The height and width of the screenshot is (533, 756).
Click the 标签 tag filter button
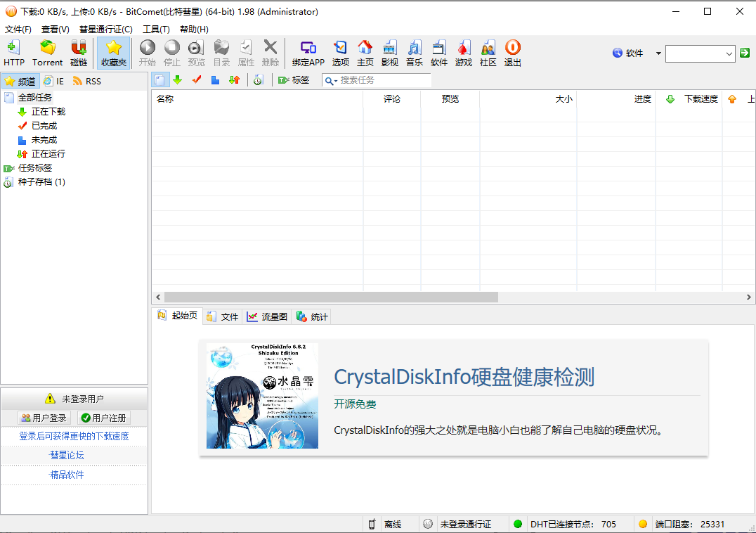pyautogui.click(x=294, y=80)
